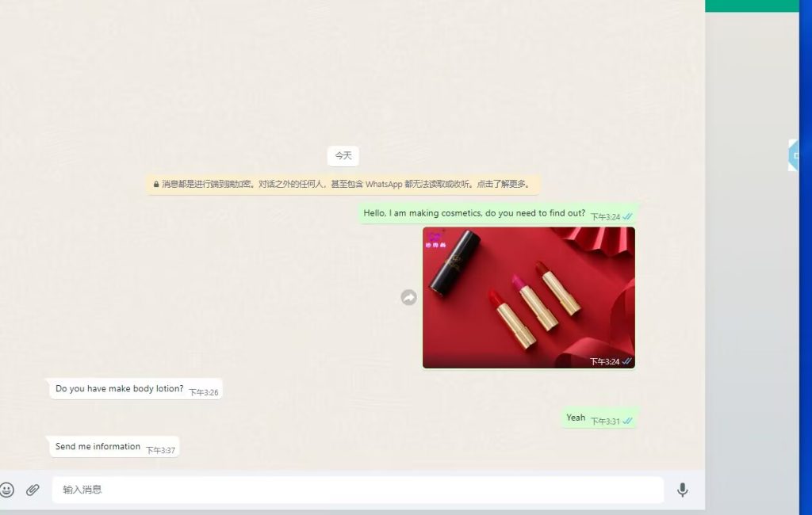Click the "Yeah" reply bubble
The height and width of the screenshot is (515, 812).
[x=576, y=418]
